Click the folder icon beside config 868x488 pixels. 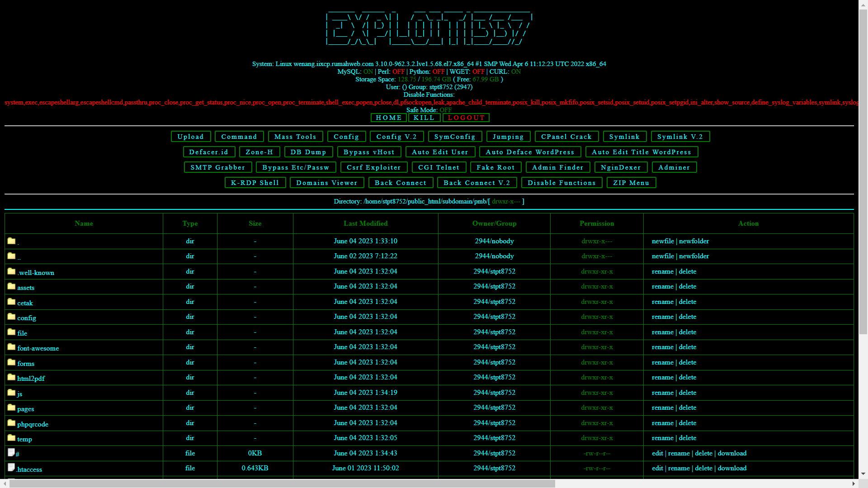coord(11,317)
